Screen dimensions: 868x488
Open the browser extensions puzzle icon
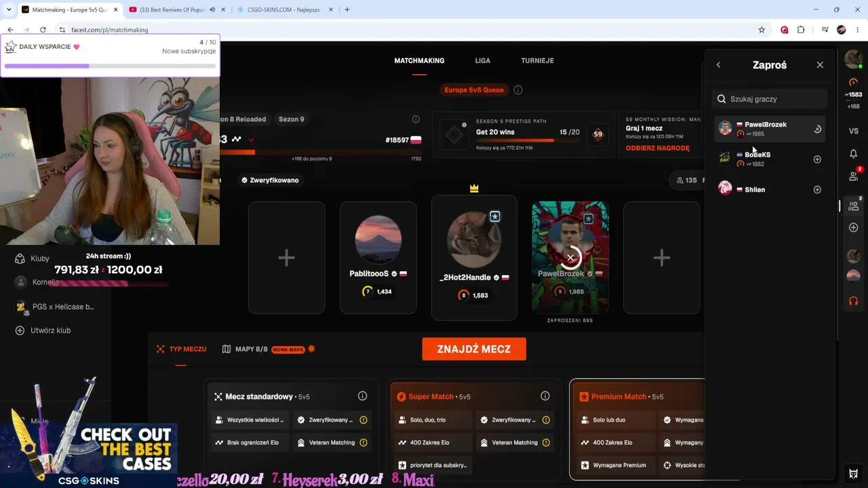[x=801, y=30]
